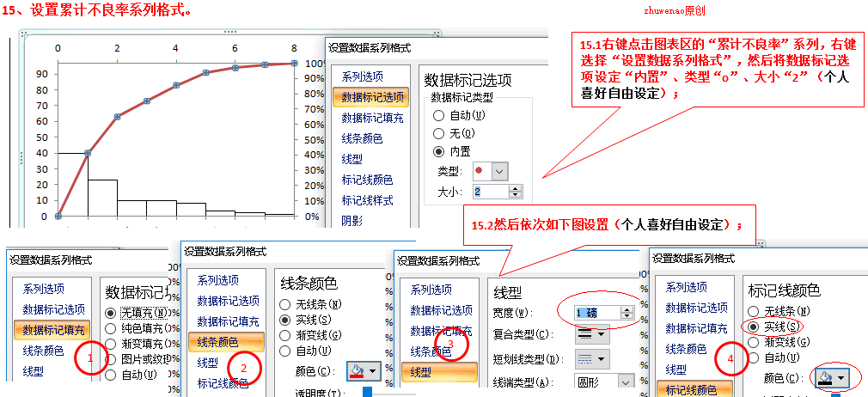Select the 自动(U) radio under 数据标记类型
Viewport: 868px width, 397px height.
pos(440,115)
